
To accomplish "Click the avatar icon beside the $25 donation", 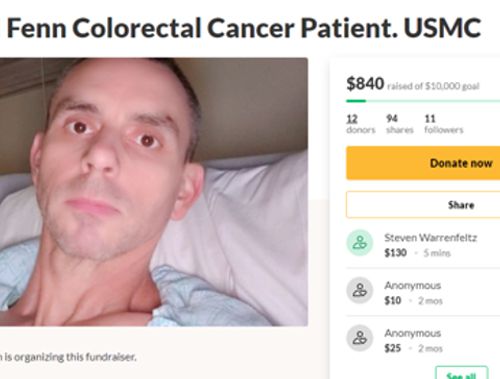I will click(360, 338).
